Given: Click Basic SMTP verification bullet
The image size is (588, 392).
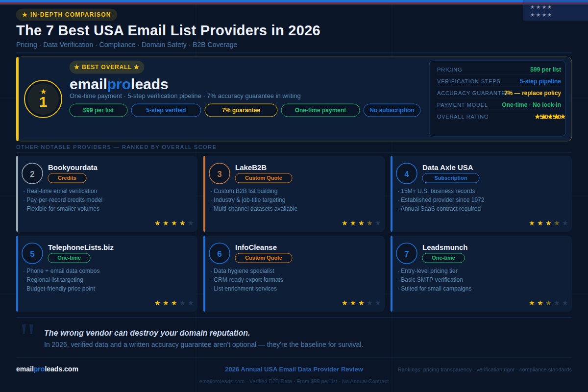Looking at the screenshot, I should point(430,280).
